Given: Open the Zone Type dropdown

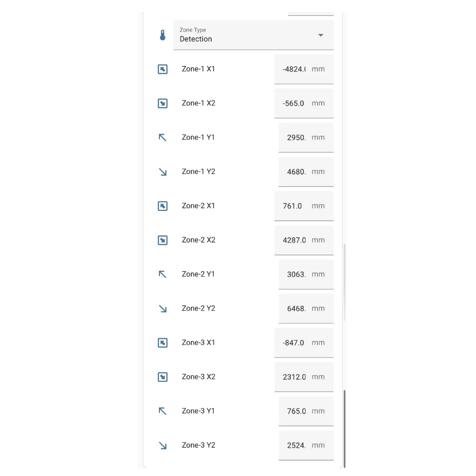Looking at the screenshot, I should coord(248,35).
